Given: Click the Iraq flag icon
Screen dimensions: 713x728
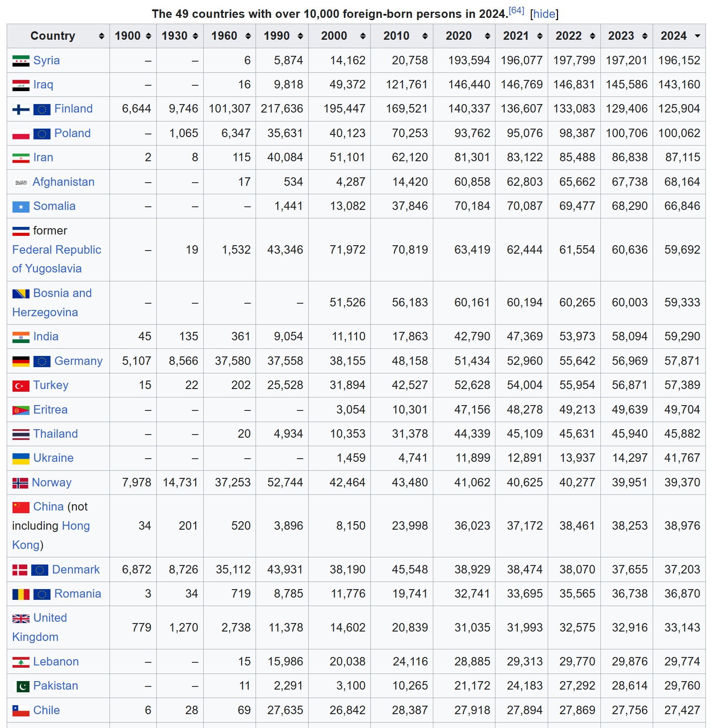Looking at the screenshot, I should pos(21,85).
